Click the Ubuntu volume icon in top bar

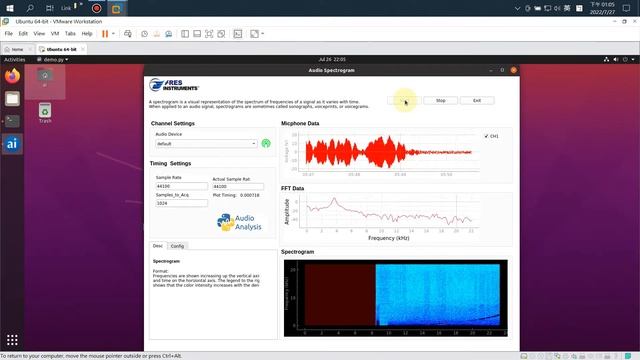[616, 60]
